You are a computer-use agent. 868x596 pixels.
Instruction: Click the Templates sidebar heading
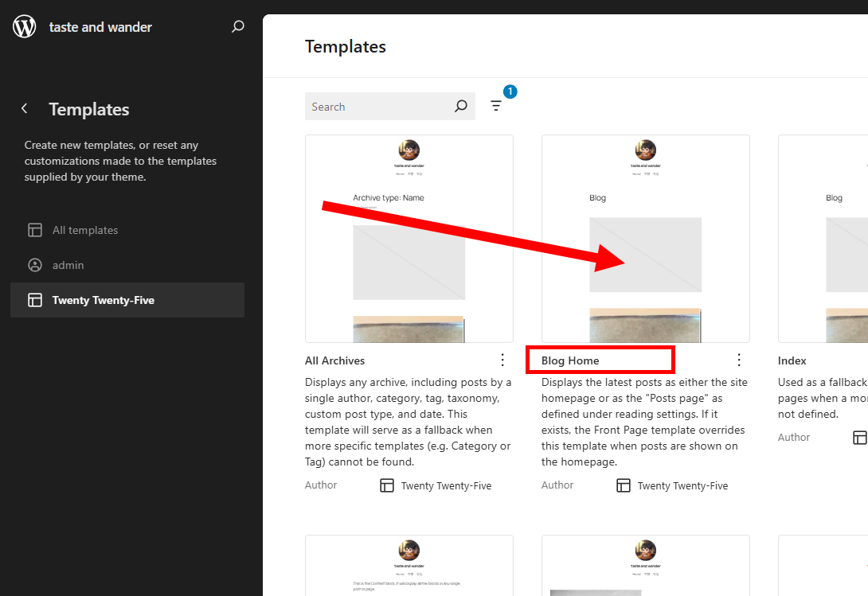coord(89,109)
